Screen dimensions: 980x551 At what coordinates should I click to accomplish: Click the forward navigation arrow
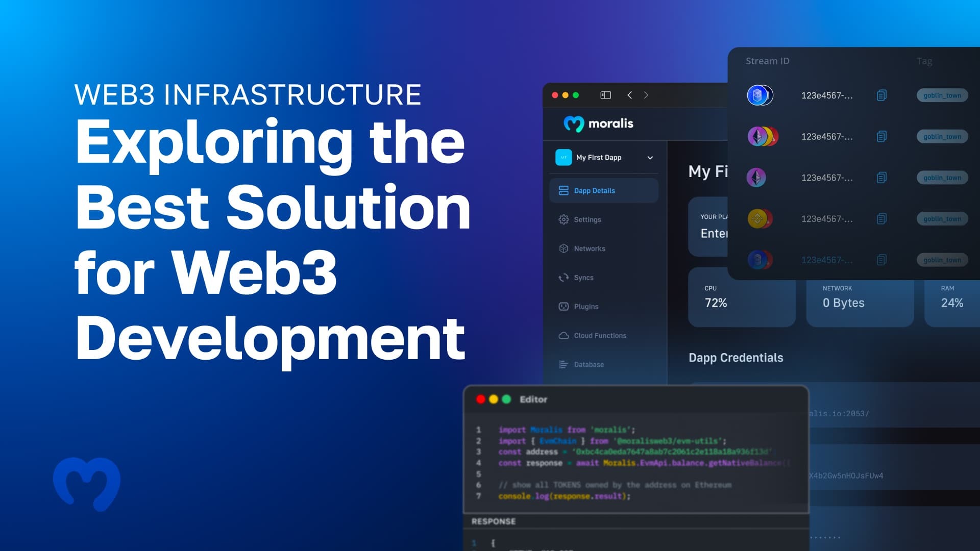point(646,95)
